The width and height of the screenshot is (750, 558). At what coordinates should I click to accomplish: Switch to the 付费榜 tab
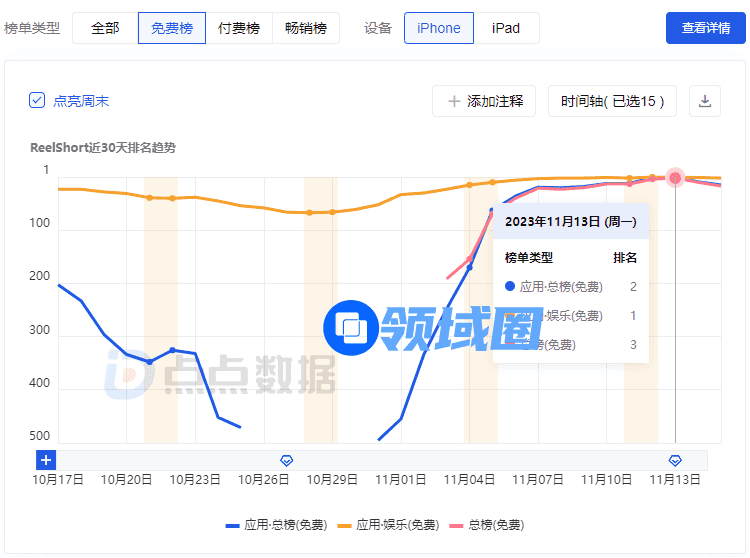[x=239, y=28]
